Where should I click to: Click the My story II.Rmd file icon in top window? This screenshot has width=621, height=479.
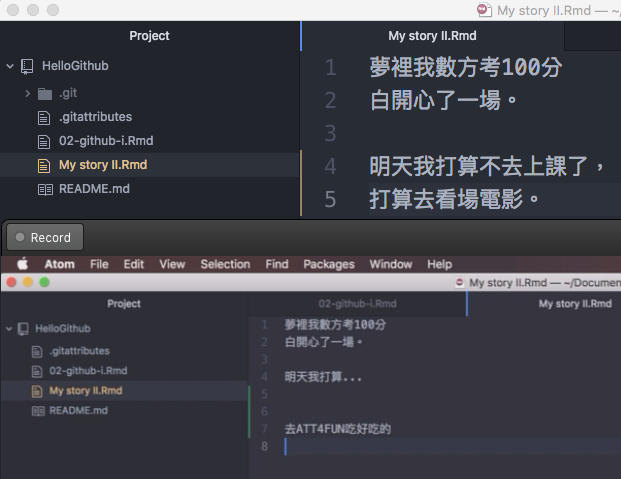tap(44, 165)
